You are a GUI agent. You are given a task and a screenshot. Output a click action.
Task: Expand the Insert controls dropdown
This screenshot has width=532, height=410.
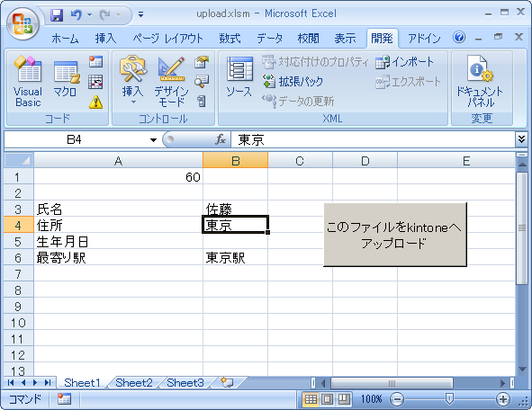(x=132, y=81)
